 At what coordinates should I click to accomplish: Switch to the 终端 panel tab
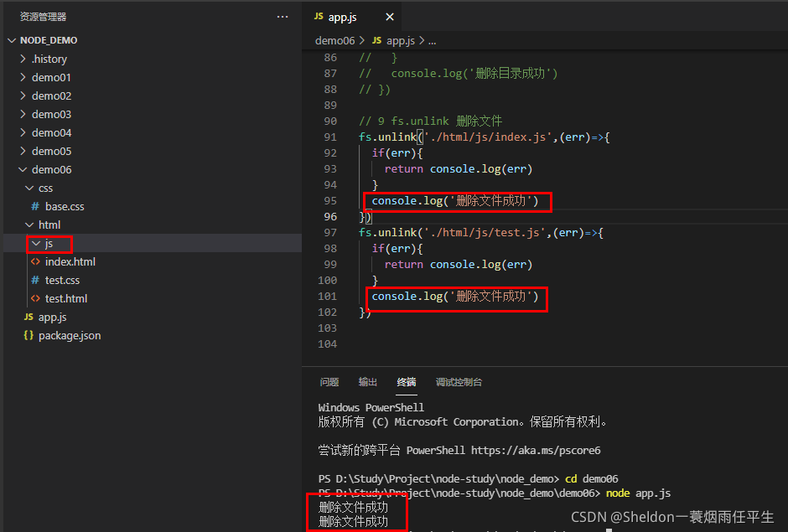coord(407,382)
